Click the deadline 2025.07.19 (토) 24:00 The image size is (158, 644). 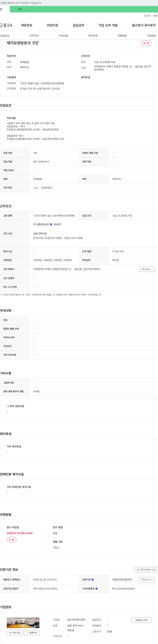click(x=20, y=533)
